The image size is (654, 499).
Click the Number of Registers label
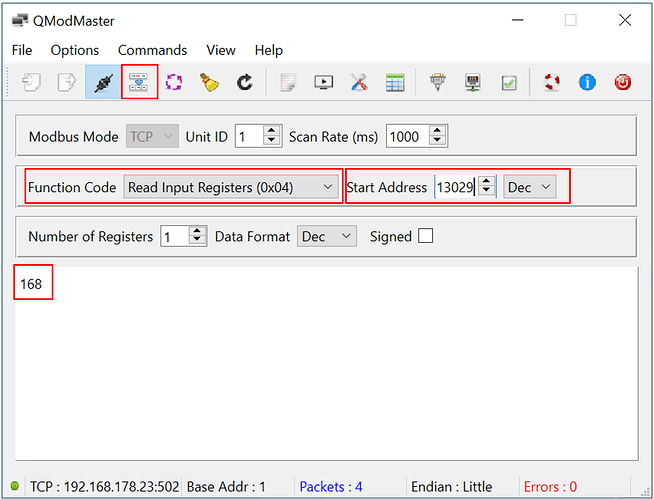point(91,236)
